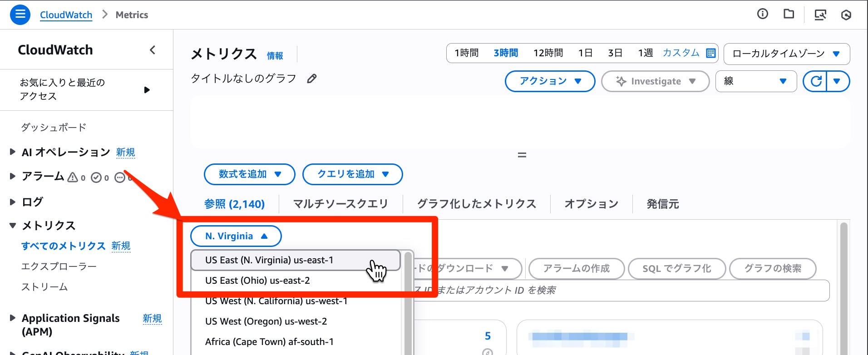Choose US East (Ohio) us-east-2
Image resolution: width=868 pixels, height=355 pixels.
coord(296,281)
